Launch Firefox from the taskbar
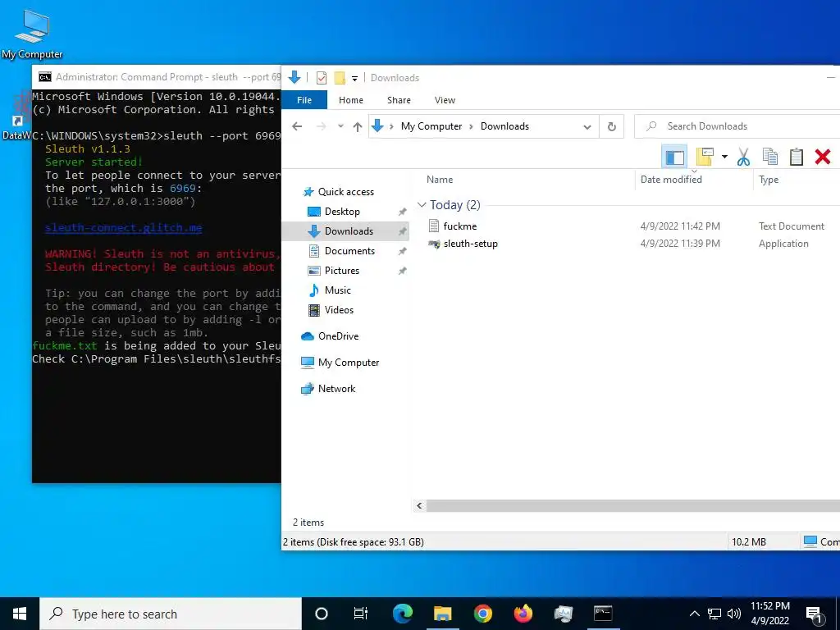Screen dimensions: 840x630 click(x=523, y=614)
